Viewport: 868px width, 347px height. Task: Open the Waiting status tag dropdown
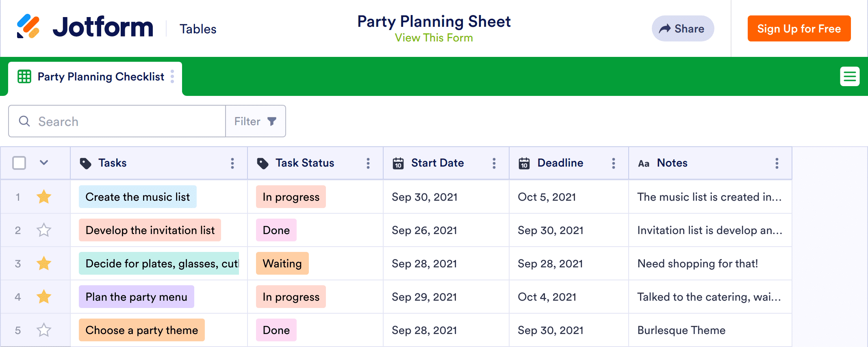282,264
